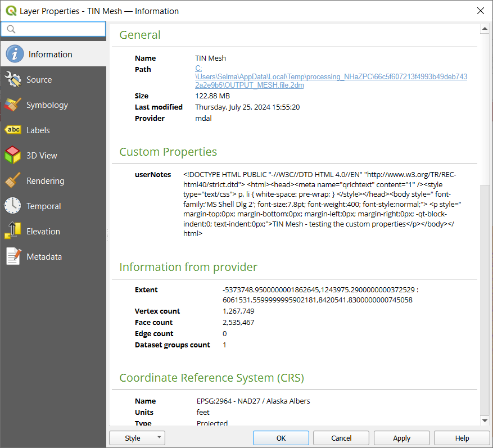Select the Symbology paintbrush icon
Screen dimensions: 493x448
13,105
